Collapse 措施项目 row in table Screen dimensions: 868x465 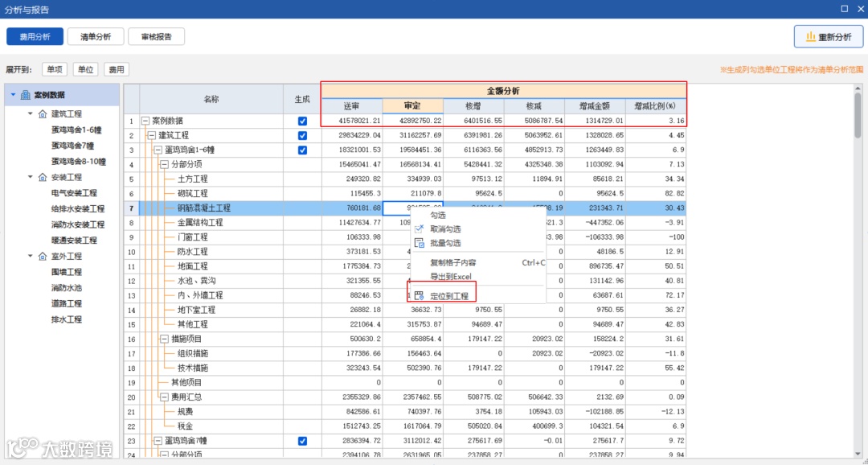[x=165, y=339]
